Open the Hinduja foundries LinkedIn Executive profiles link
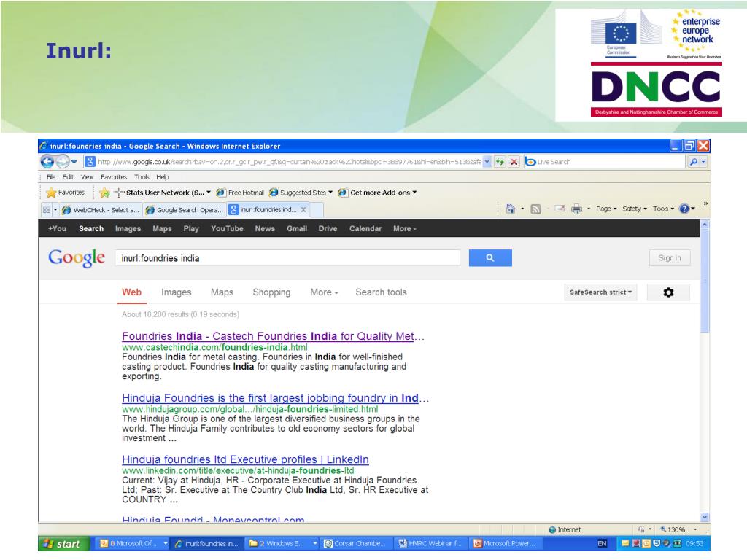The width and height of the screenshot is (747, 560). [245, 459]
